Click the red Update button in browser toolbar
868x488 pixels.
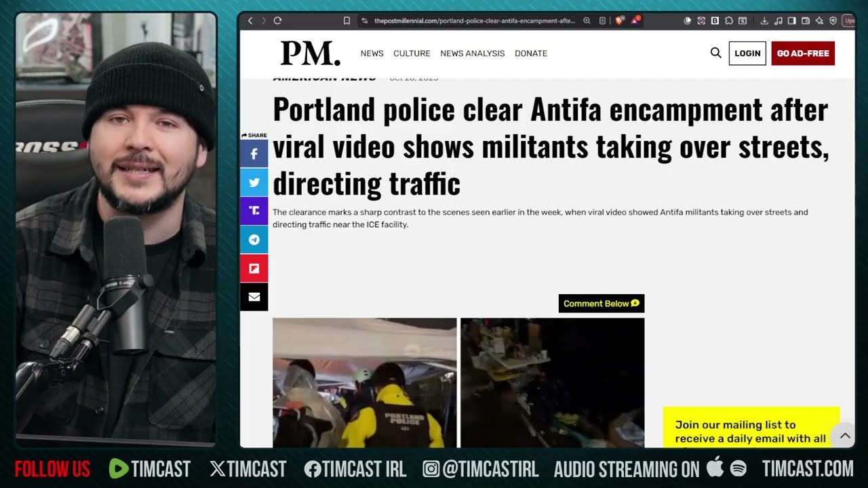click(x=848, y=21)
